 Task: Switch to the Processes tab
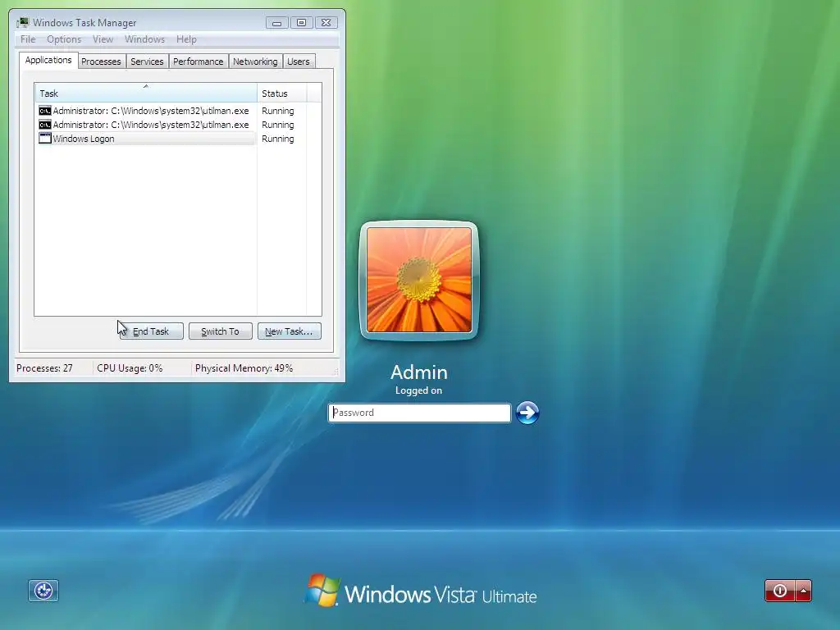[x=101, y=62]
